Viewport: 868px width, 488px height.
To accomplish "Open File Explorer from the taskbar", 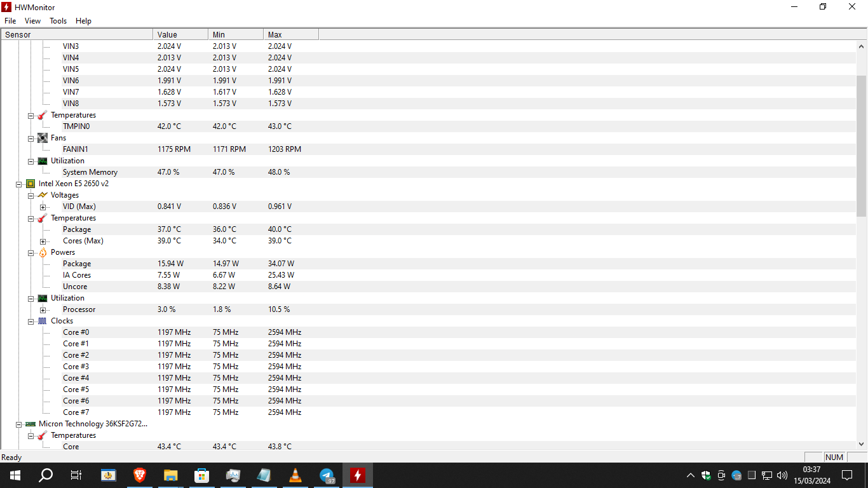I will point(170,475).
